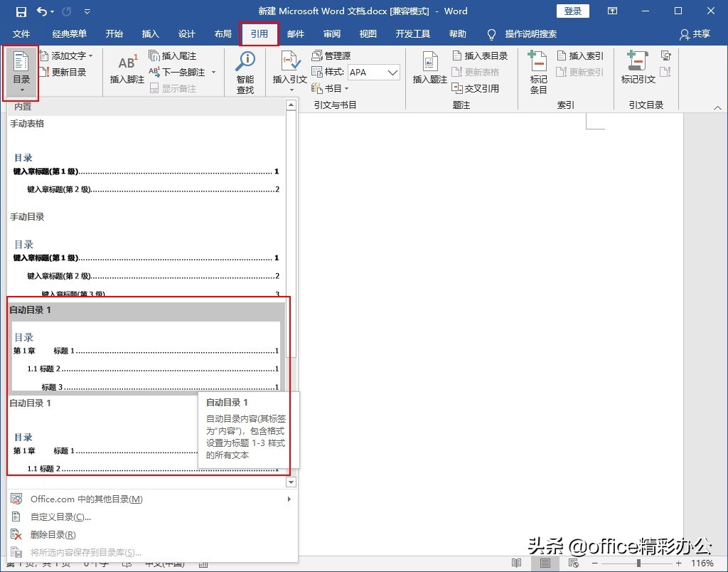This screenshot has width=728, height=572.
Task: Open the undo history dropdown arrow
Action: pos(52,11)
